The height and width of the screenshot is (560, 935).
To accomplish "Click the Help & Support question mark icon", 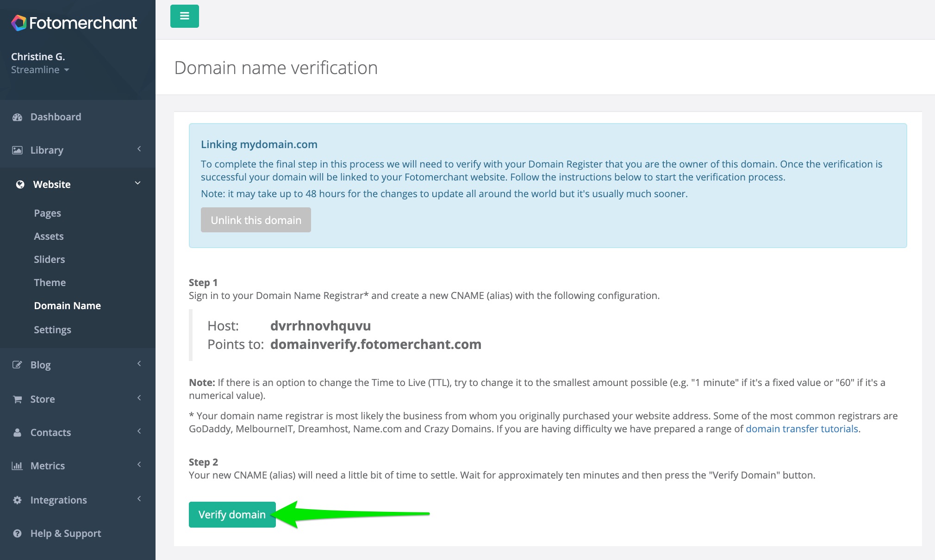I will point(17,533).
